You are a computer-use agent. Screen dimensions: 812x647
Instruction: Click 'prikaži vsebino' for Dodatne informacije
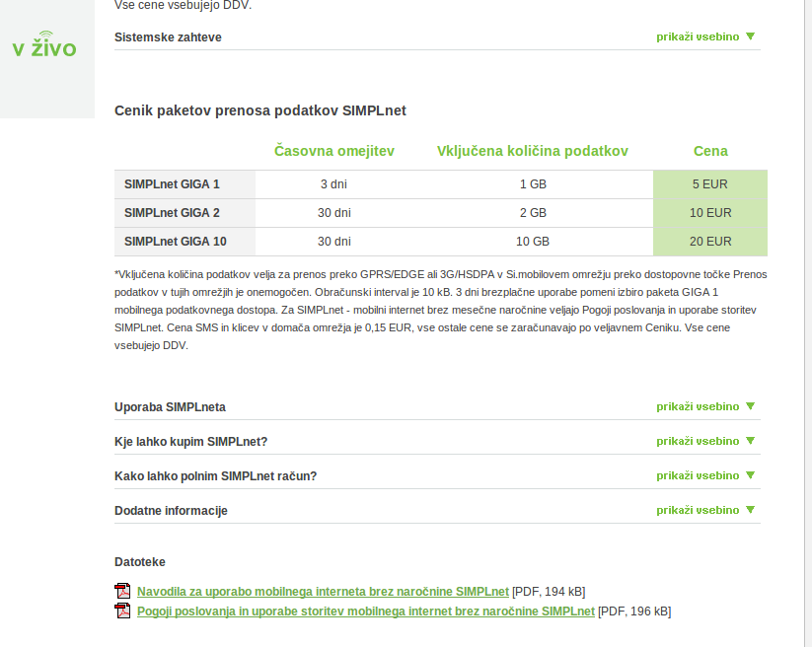coord(698,510)
